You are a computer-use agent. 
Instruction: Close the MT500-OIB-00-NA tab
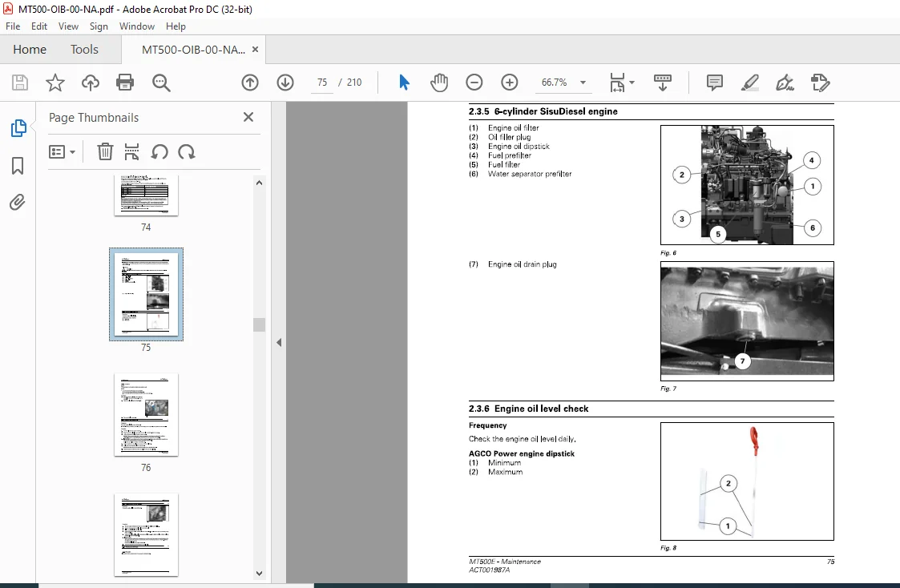point(255,50)
